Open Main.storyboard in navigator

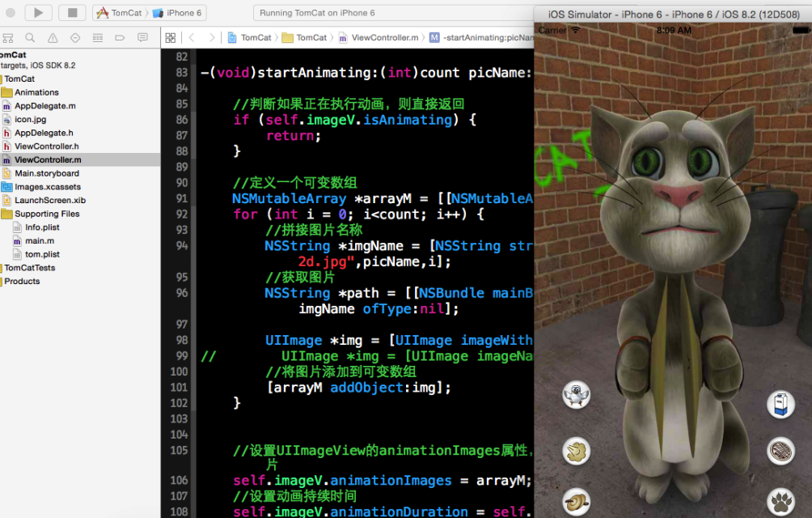click(41, 173)
